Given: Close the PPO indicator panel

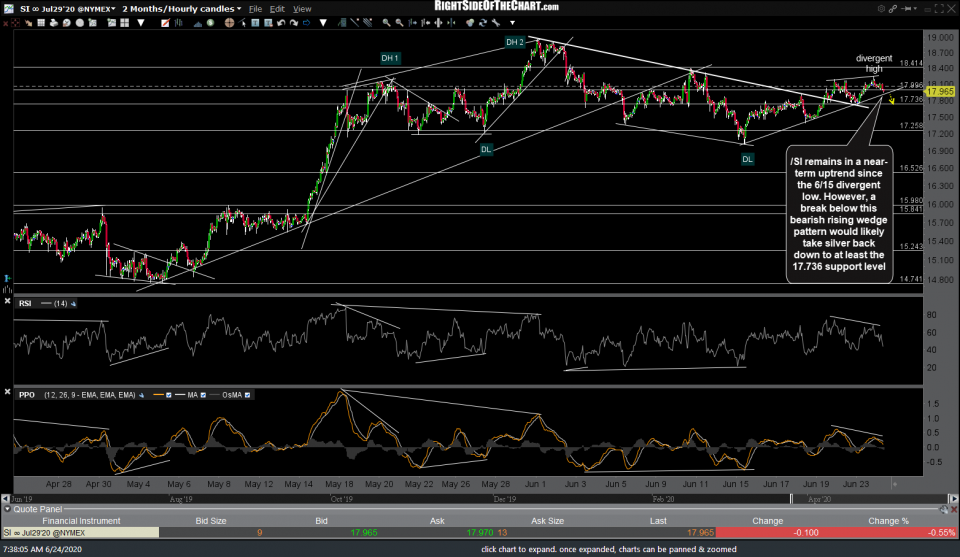Looking at the screenshot, I should 8,394.
